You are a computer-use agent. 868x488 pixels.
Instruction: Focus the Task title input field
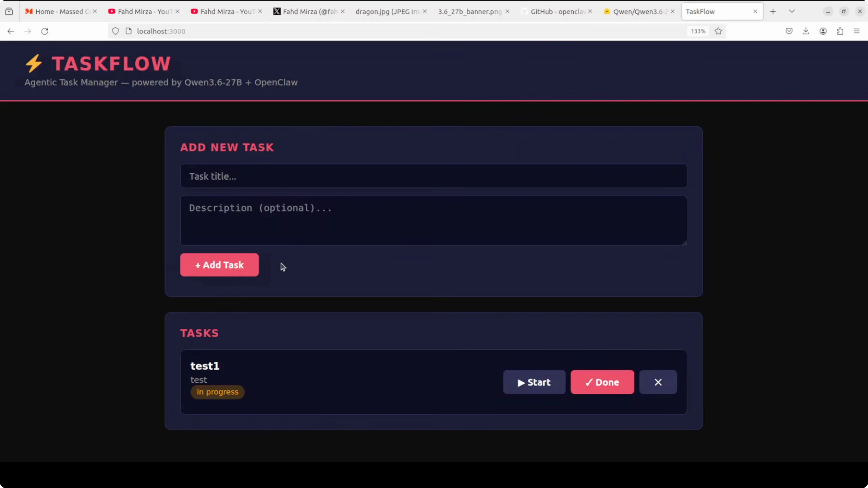[x=433, y=176]
